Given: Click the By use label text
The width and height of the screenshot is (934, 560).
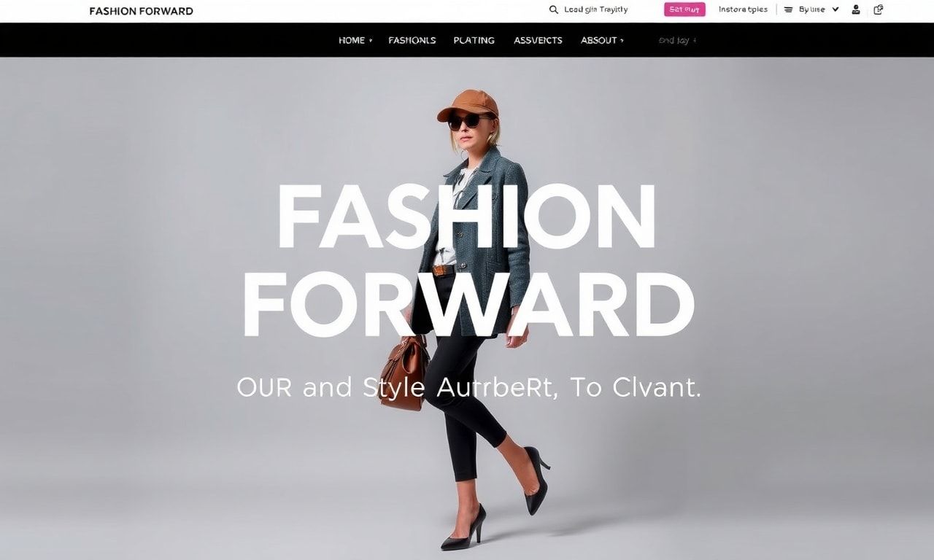Looking at the screenshot, I should click(812, 9).
